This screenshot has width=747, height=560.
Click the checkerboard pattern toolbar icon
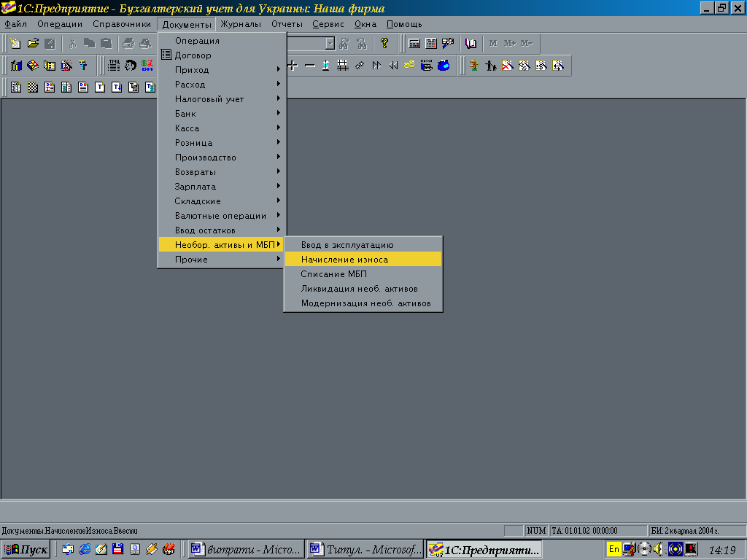[32, 87]
